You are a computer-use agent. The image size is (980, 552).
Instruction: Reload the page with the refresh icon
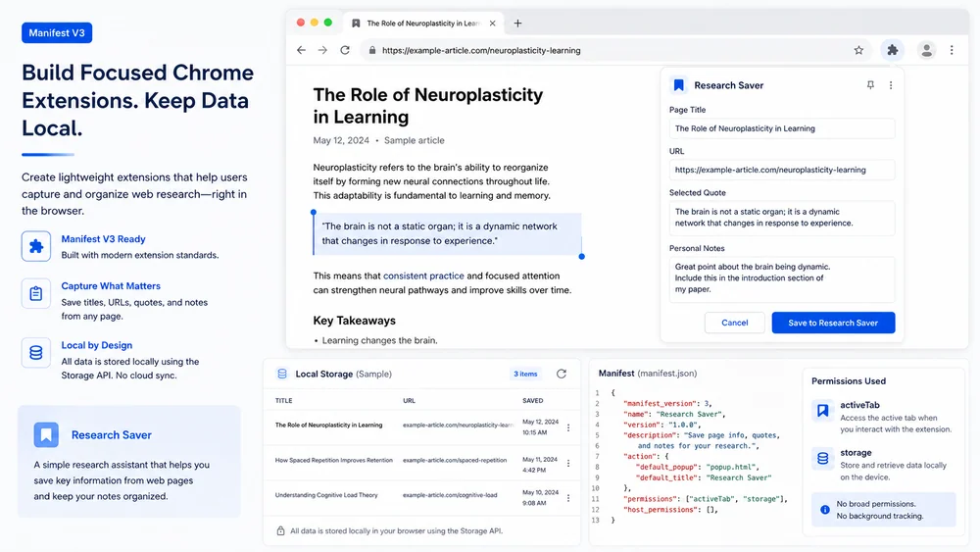click(x=344, y=50)
